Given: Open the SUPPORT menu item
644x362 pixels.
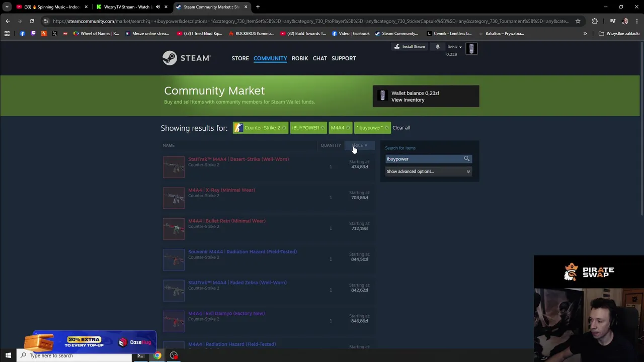Looking at the screenshot, I should (x=344, y=58).
